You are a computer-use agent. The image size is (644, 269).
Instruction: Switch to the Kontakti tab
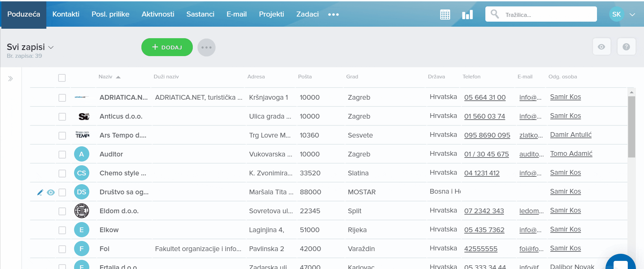click(66, 14)
